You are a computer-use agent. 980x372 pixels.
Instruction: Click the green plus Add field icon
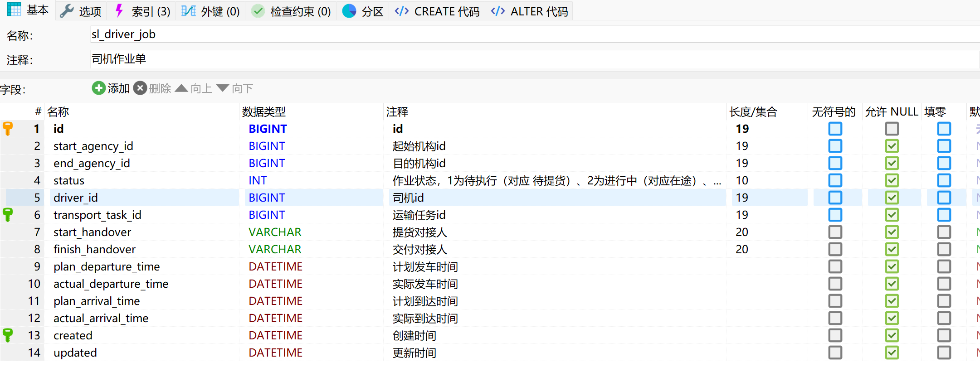(98, 88)
